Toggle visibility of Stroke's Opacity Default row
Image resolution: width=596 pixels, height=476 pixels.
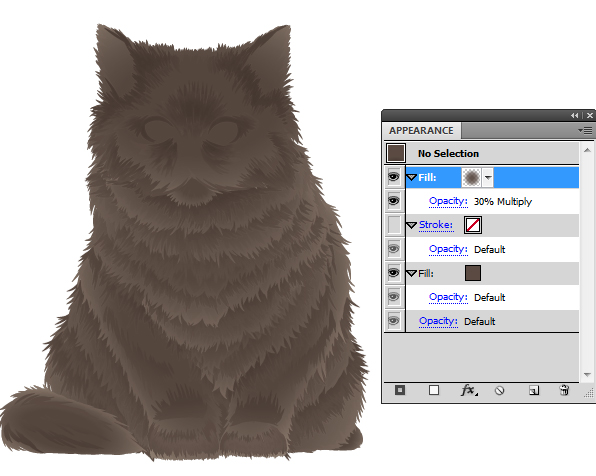[394, 249]
